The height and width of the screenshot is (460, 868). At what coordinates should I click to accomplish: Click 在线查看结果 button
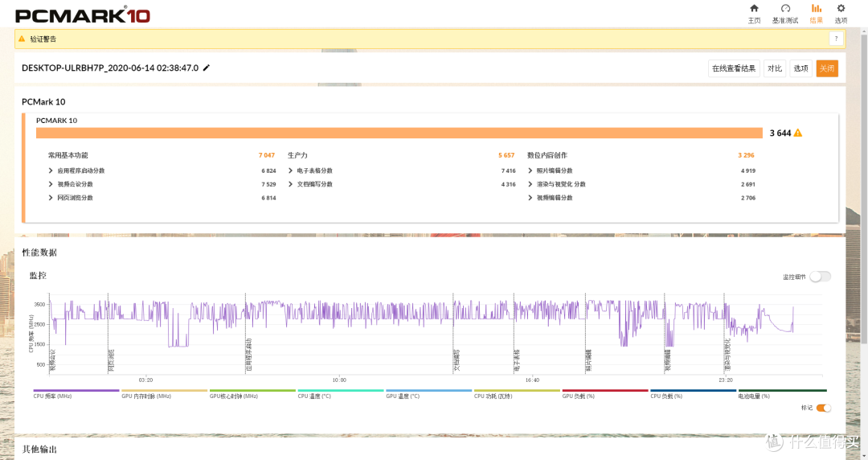coord(734,68)
